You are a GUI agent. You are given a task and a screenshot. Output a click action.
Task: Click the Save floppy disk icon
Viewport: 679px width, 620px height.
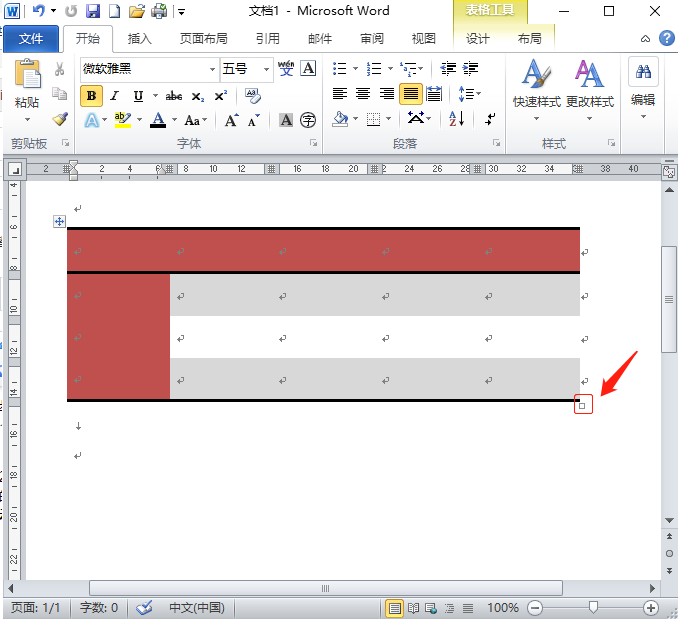tap(93, 11)
